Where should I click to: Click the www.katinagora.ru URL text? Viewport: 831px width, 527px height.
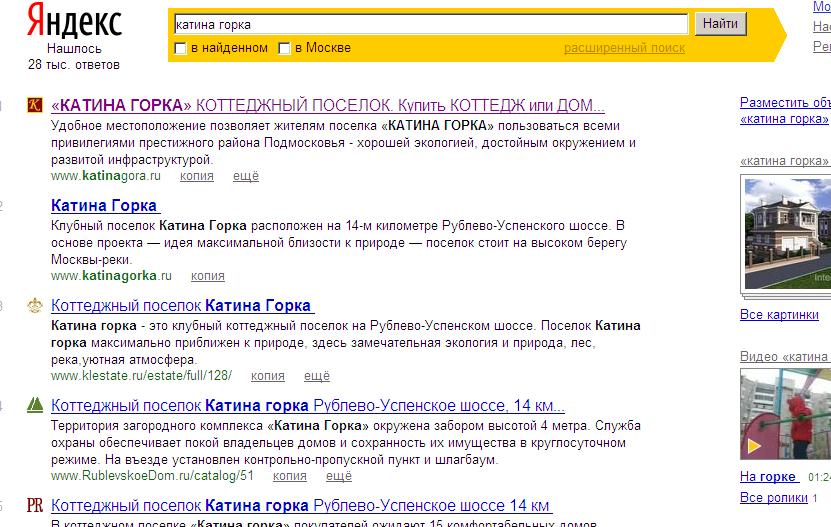tap(106, 176)
